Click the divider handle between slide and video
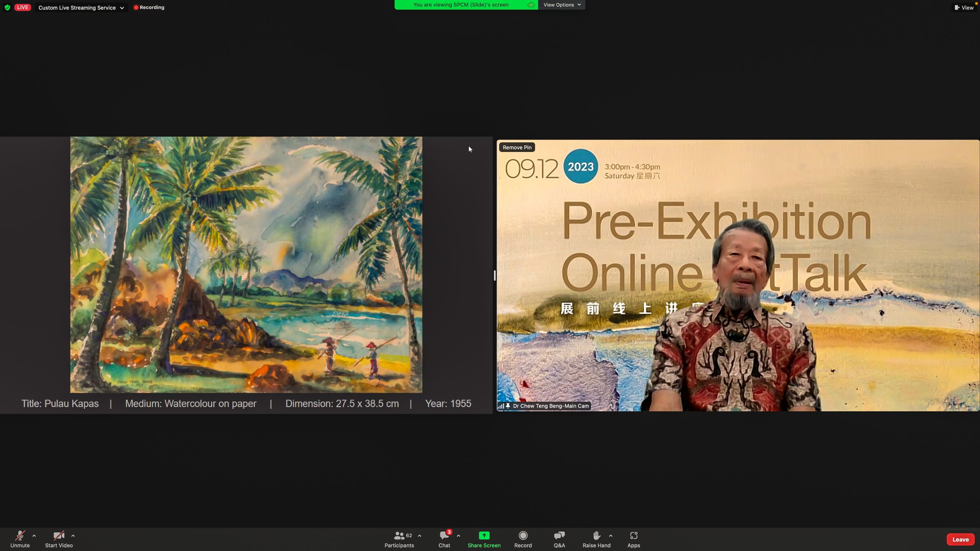Viewport: 980px width, 551px height. click(495, 275)
